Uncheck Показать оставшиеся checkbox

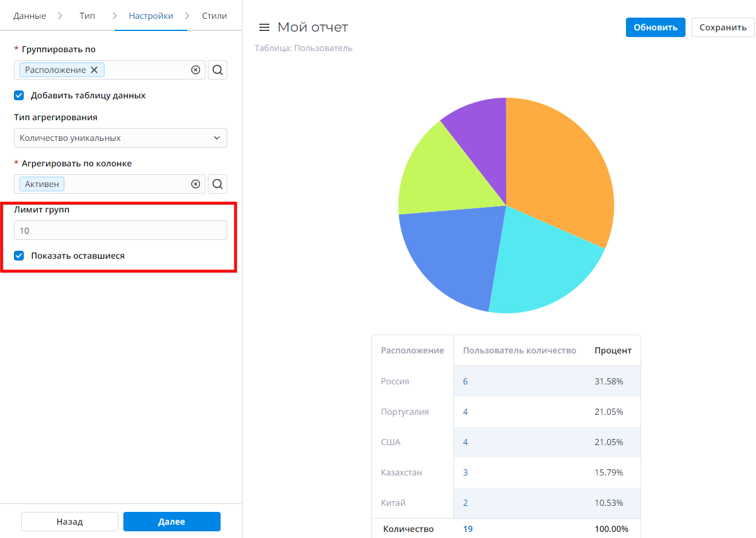click(x=19, y=256)
